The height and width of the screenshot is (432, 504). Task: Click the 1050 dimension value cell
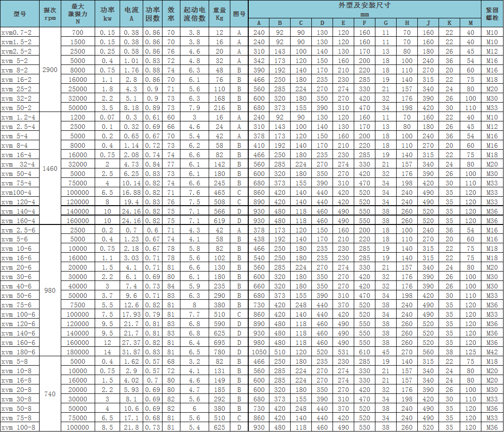coord(259,352)
